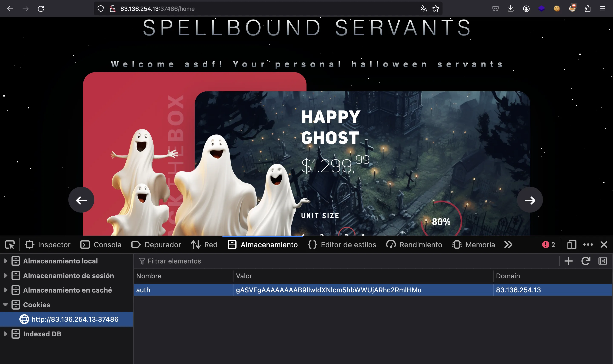The height and width of the screenshot is (364, 613).
Task: Switch to the Inspector tab
Action: [48, 245]
